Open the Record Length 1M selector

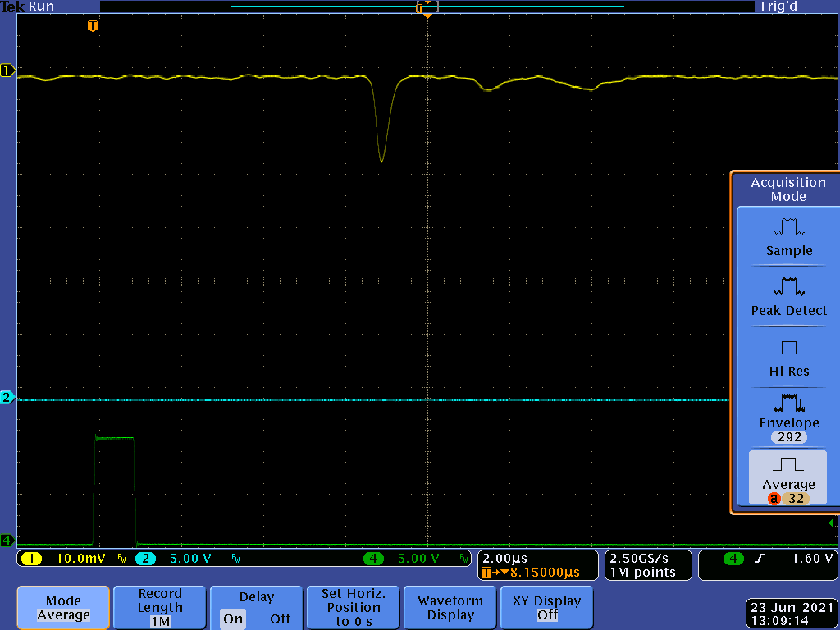[160, 608]
